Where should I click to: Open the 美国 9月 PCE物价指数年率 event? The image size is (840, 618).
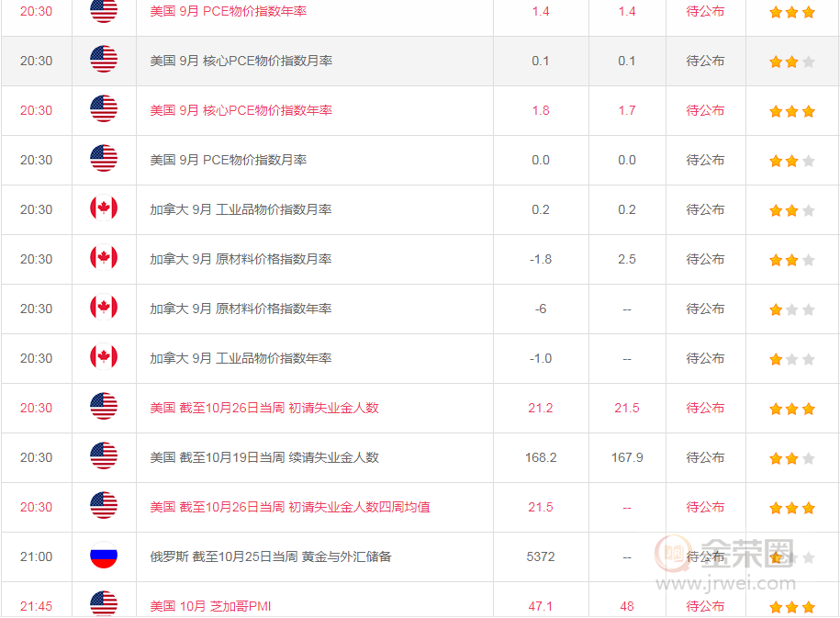pos(228,11)
